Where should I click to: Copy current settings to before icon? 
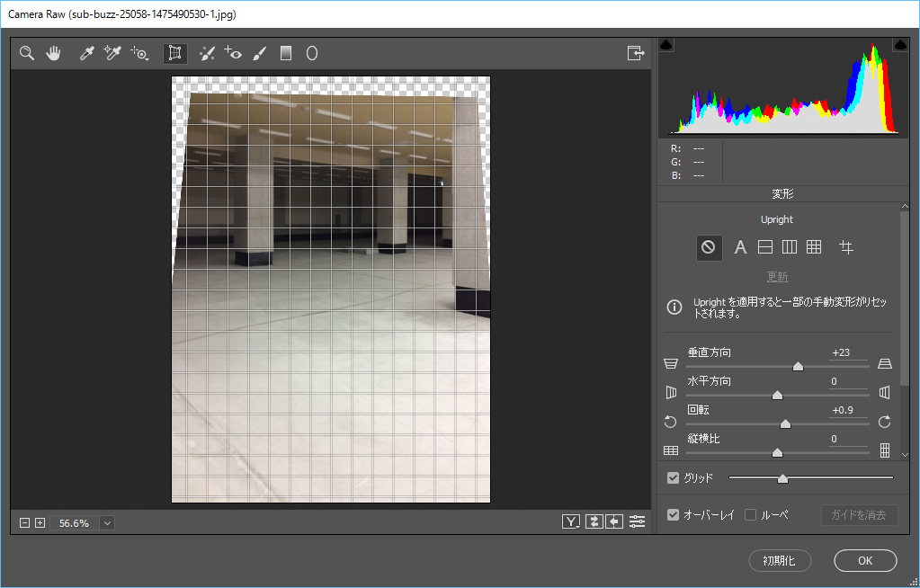click(x=614, y=521)
